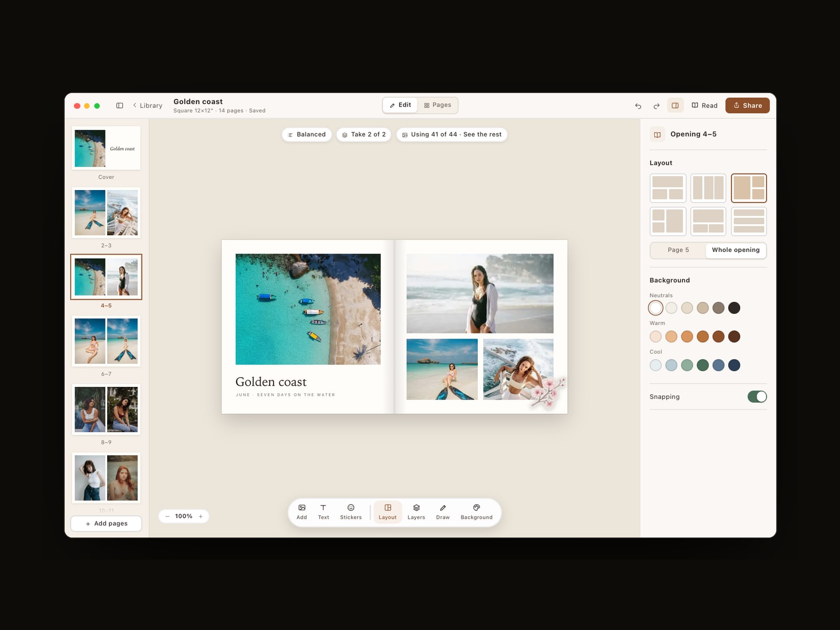This screenshot has width=840, height=630.
Task: Go back to Library
Action: [x=148, y=106]
